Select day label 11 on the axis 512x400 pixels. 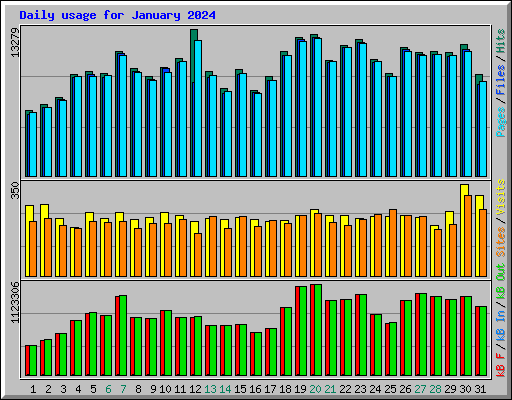coord(180,389)
